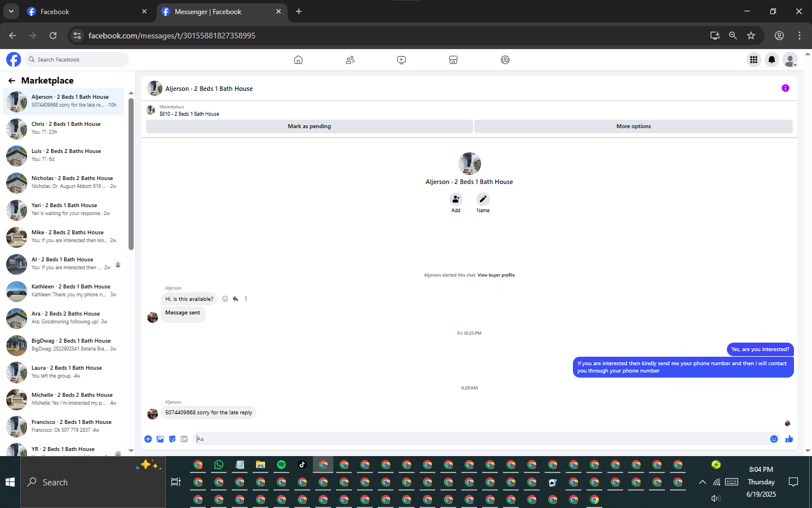Launch Spotify from the taskbar

tap(281, 465)
